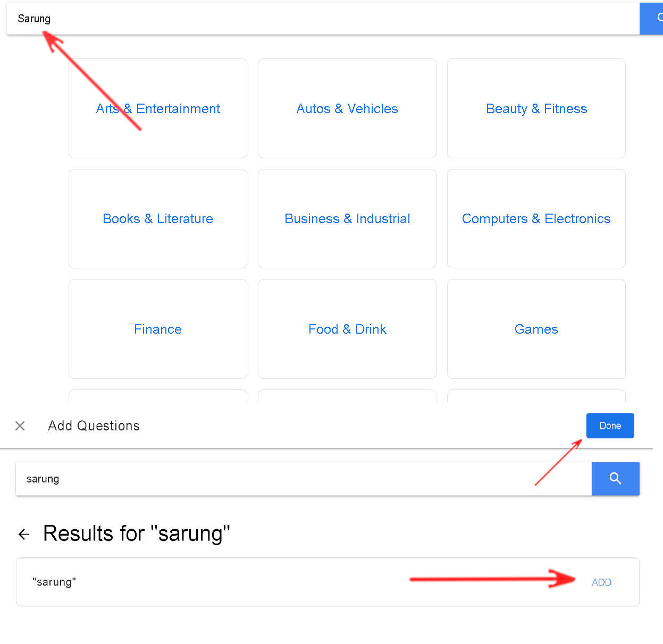Click the search magnifier button beside sarung

[x=615, y=478]
